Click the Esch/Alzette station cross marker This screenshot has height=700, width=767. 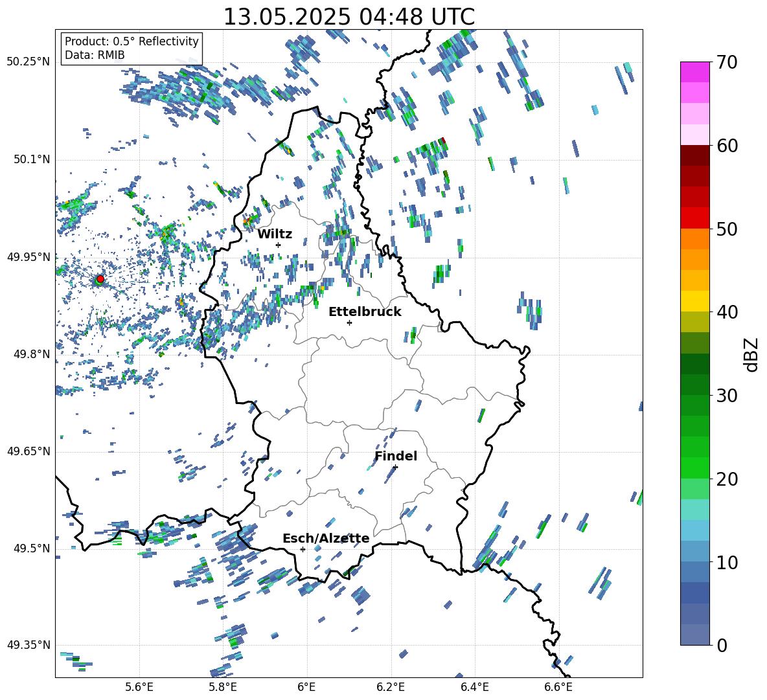(x=303, y=549)
